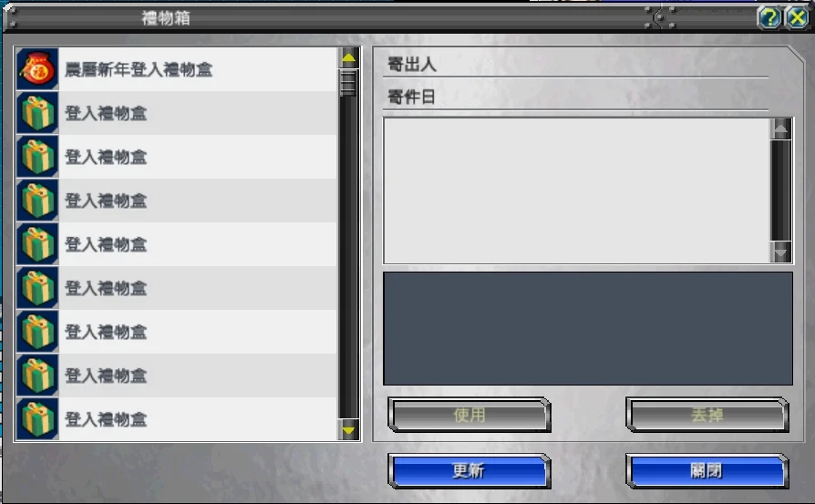Open help with the question mark icon
Viewport: 815px width, 504px height.
(769, 18)
